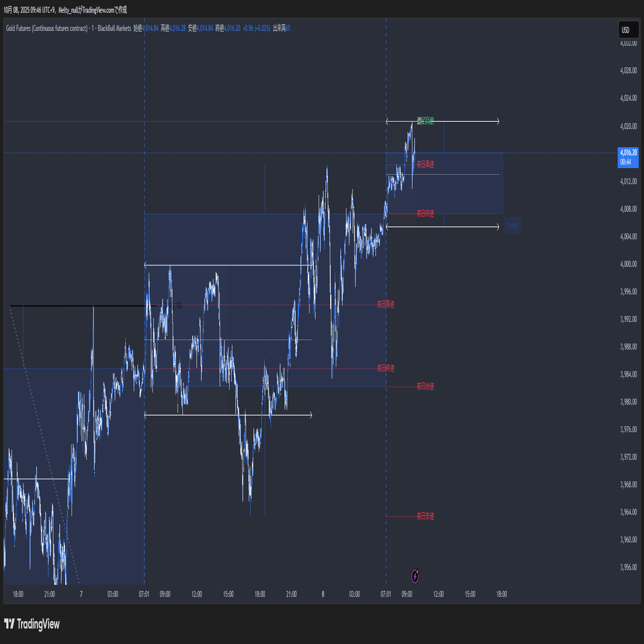Click the 3,956.00 price axis label

point(629,567)
